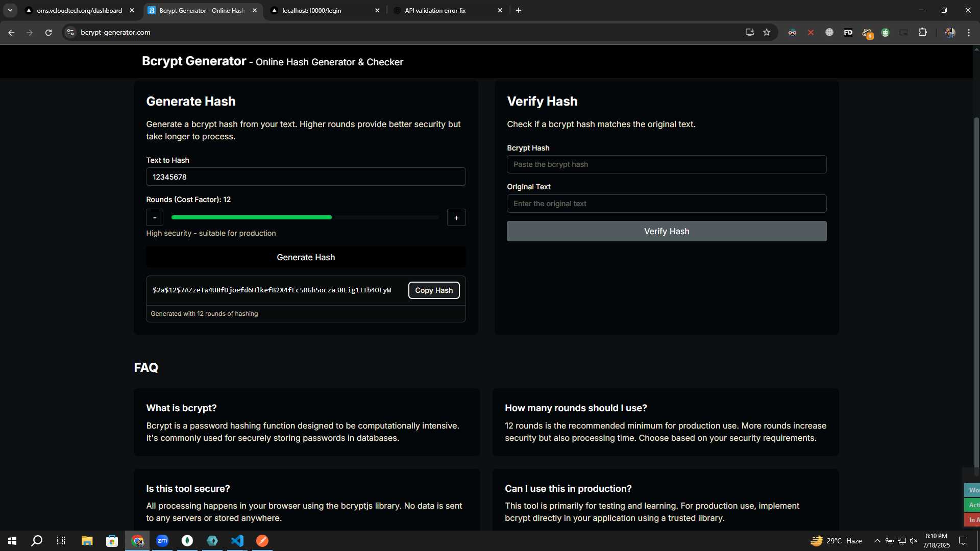Open Visual Studio Code from the taskbar
Viewport: 980px width, 551px height.
point(237,541)
